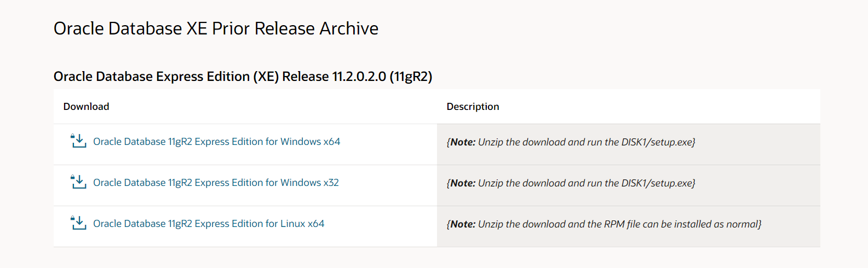Viewport: 868px width, 268px height.
Task: Click download icon beside Windows x32 edition
Action: pyautogui.click(x=78, y=182)
